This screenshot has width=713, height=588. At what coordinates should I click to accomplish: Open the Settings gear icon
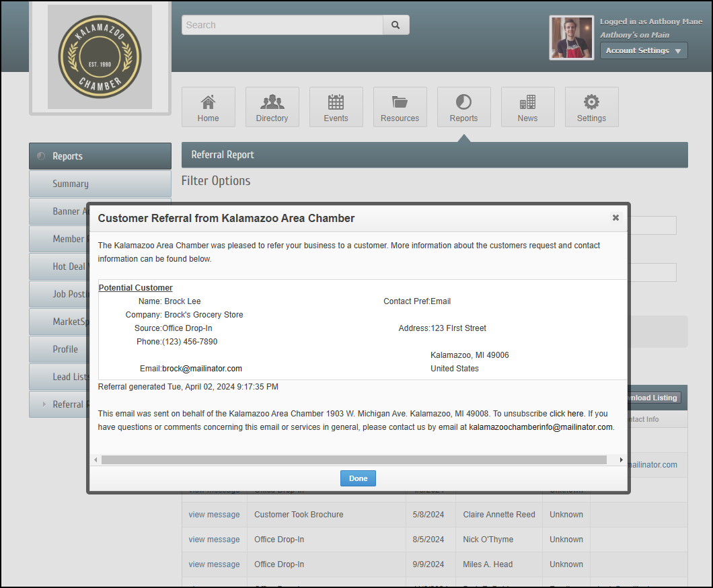(x=591, y=102)
